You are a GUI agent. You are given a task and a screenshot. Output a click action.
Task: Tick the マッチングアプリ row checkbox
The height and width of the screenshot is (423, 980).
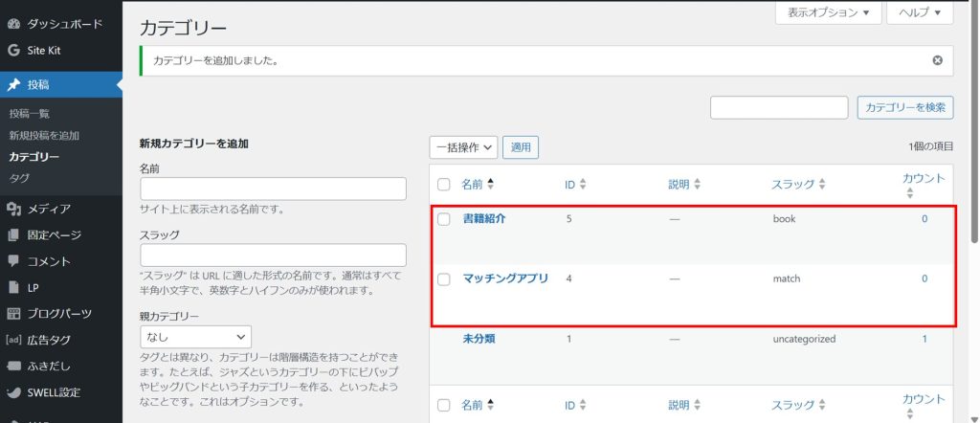click(443, 279)
